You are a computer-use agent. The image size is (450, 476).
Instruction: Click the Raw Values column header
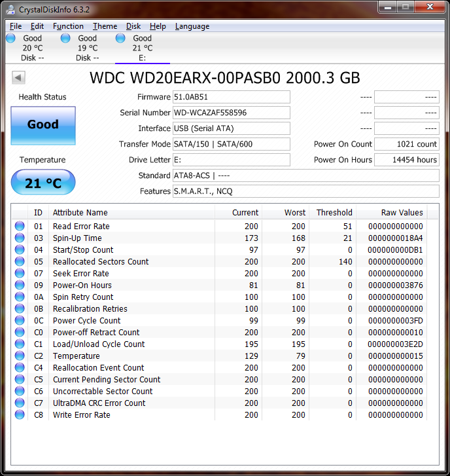point(392,213)
